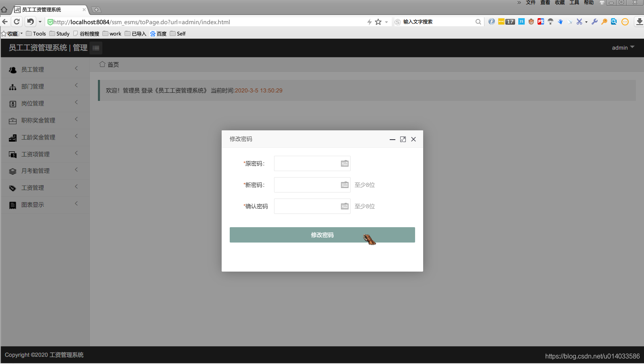Expand the 职称奖金管理 chevron
Image resolution: width=644 pixels, height=364 pixels.
(76, 119)
